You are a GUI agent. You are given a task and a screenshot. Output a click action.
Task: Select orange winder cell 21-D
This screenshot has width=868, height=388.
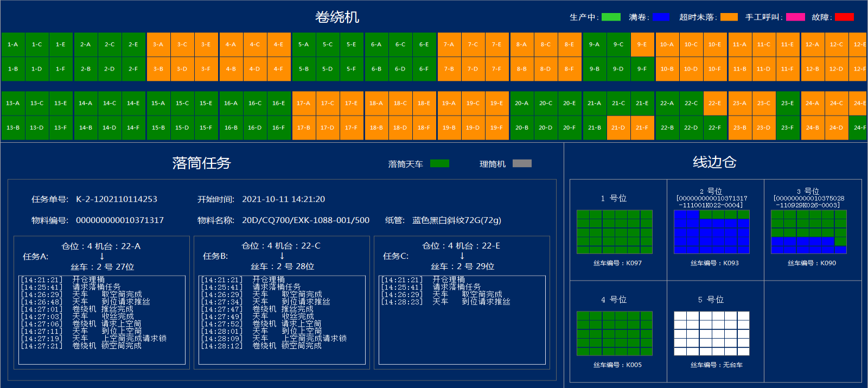pyautogui.click(x=618, y=128)
